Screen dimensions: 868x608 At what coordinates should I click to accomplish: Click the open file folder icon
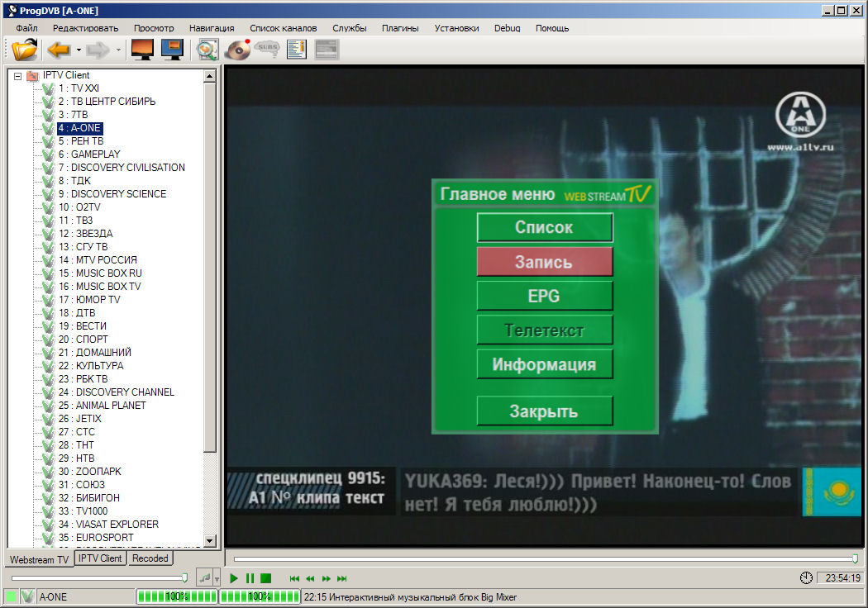[25, 50]
